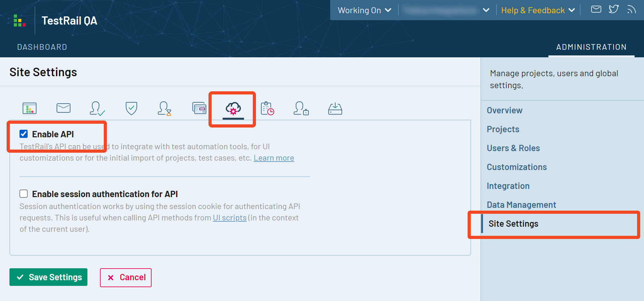Open the Security shield settings tab
The height and width of the screenshot is (301, 644).
131,108
